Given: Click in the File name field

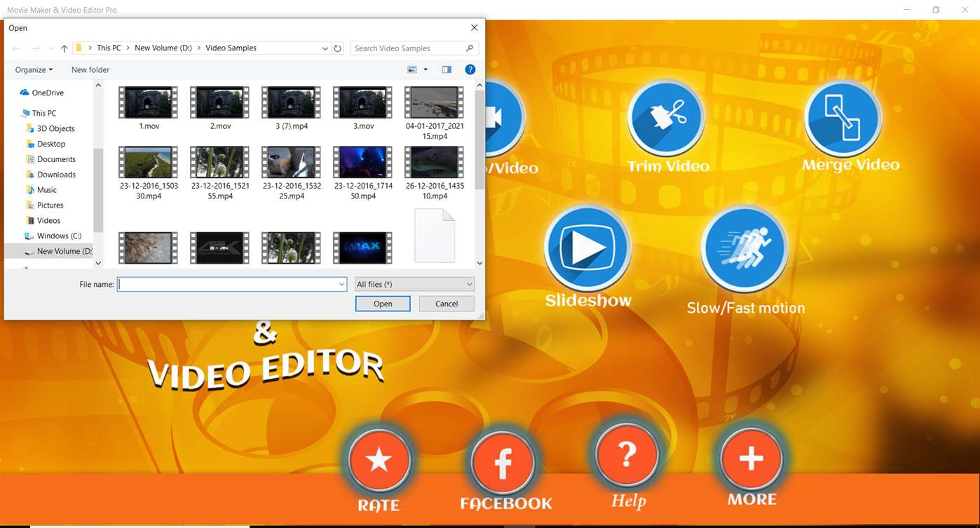Looking at the screenshot, I should point(232,284).
